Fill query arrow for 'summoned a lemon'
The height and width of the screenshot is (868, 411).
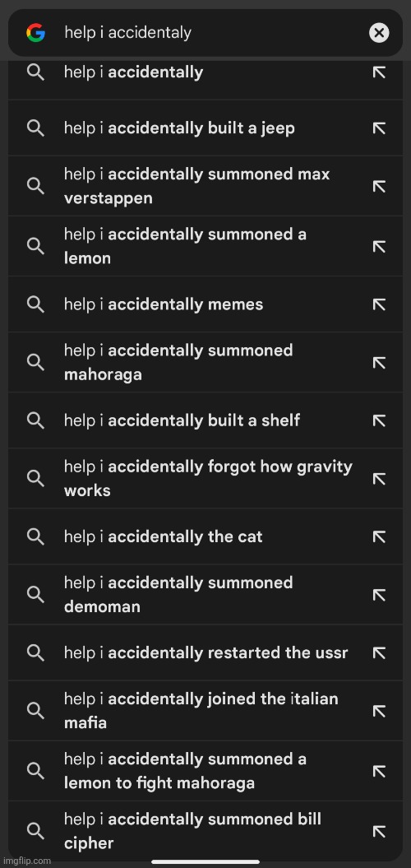[x=379, y=246]
